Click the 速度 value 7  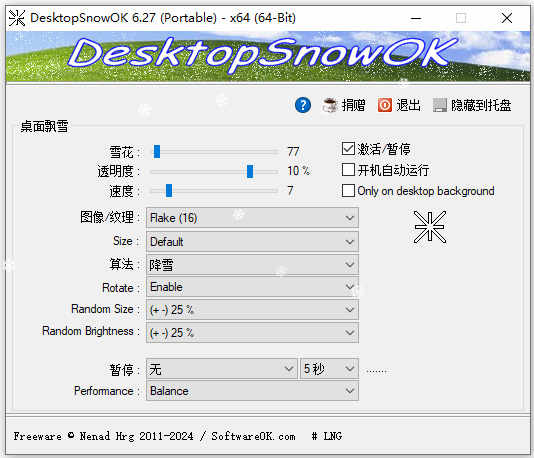pyautogui.click(x=290, y=190)
